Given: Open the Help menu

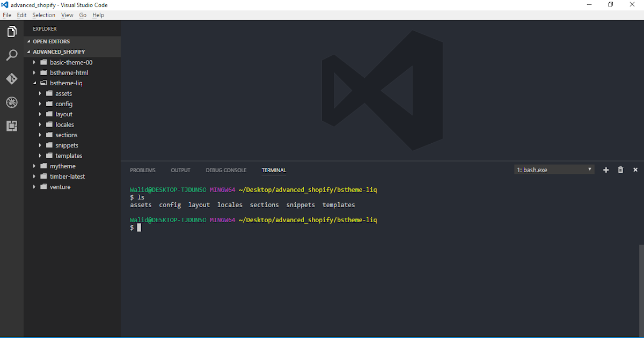Looking at the screenshot, I should point(98,15).
